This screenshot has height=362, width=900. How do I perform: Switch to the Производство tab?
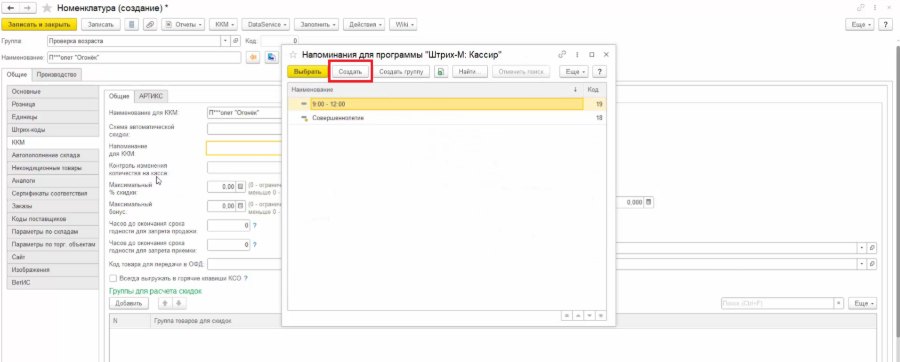coord(57,74)
